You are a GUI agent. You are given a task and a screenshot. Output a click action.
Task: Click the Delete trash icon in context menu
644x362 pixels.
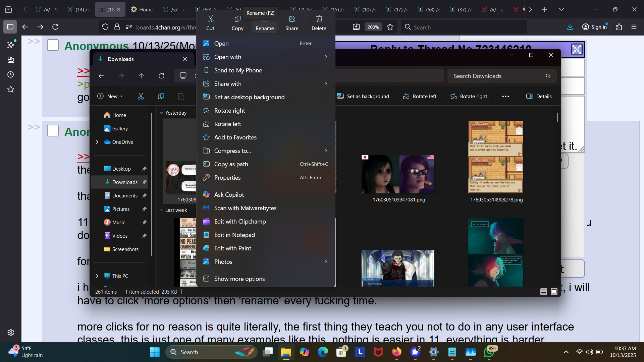tap(319, 19)
